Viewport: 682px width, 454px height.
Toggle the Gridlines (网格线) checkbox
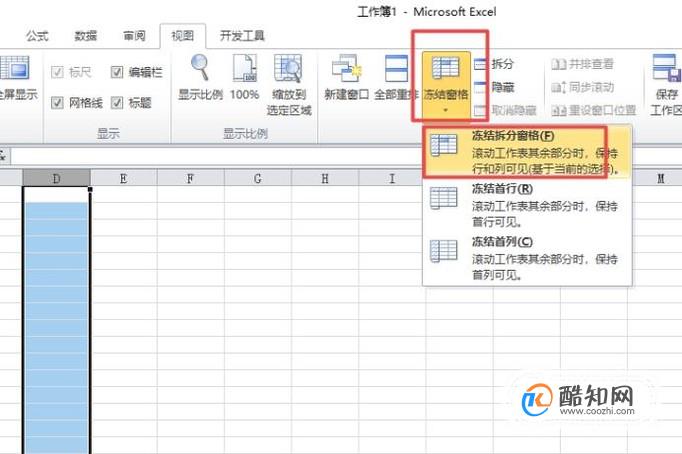(x=57, y=103)
